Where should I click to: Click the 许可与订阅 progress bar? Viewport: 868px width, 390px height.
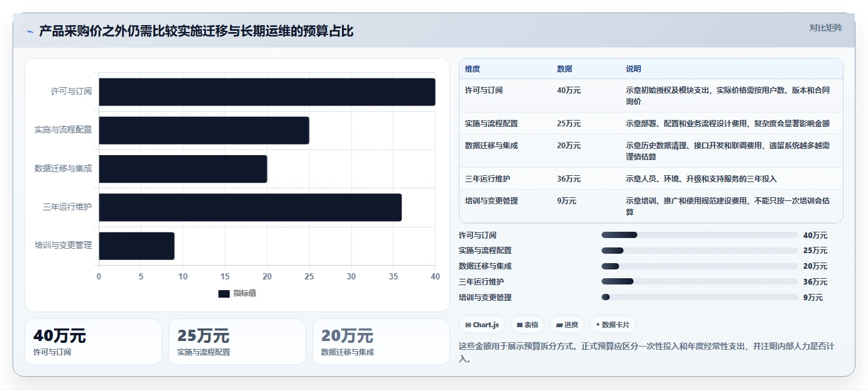(700, 235)
